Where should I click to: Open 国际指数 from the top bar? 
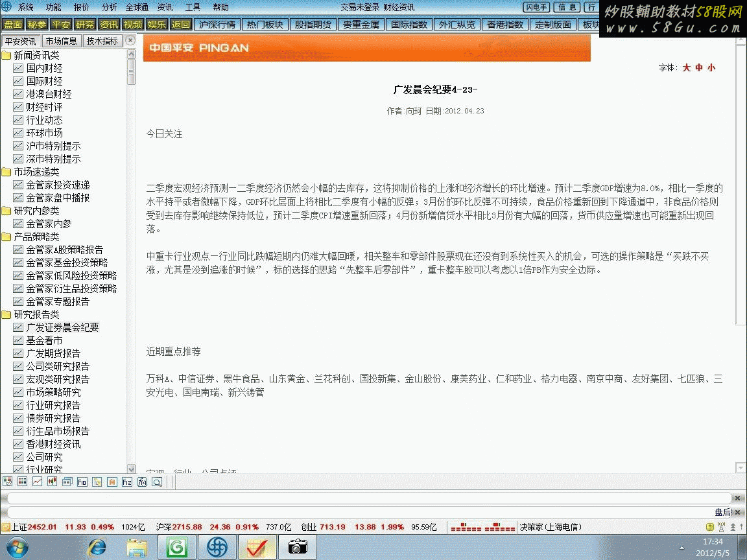tap(409, 25)
